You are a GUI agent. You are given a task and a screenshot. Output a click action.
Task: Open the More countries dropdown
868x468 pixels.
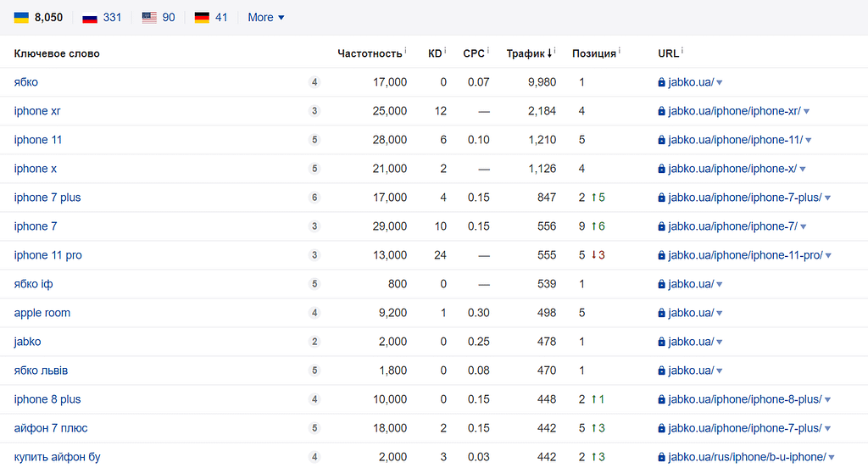(265, 17)
